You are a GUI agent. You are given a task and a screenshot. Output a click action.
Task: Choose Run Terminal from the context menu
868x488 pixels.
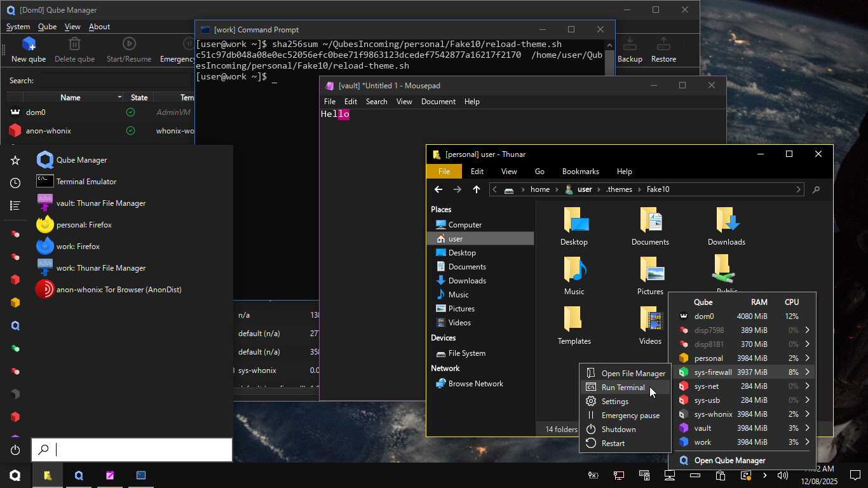(x=623, y=387)
